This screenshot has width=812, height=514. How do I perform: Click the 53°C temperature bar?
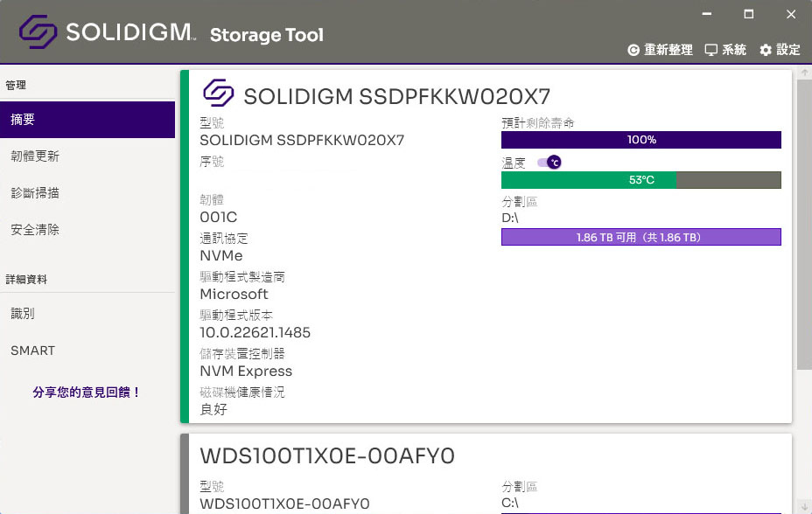[x=641, y=180]
